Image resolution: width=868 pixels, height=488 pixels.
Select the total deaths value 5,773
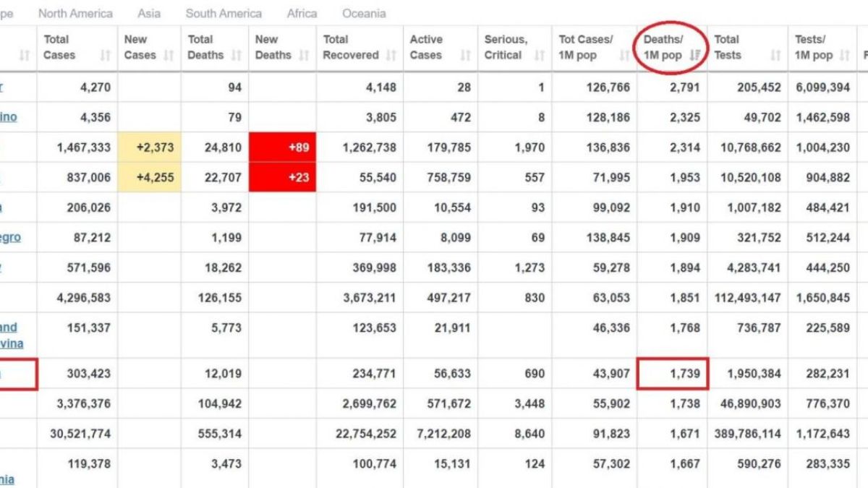tap(226, 328)
